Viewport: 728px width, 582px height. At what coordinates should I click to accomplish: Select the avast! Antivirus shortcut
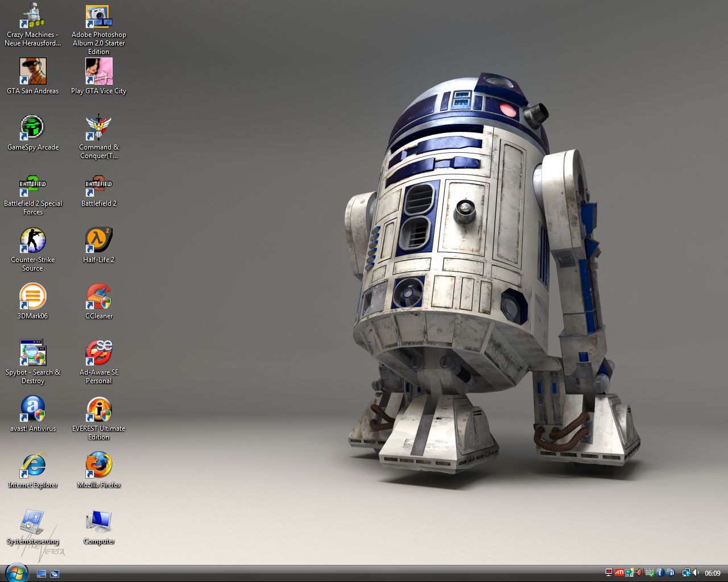[x=32, y=414]
